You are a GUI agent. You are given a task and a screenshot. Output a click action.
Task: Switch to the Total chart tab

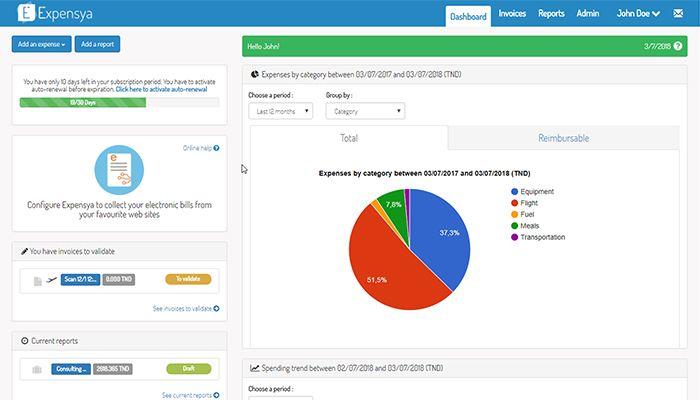[x=349, y=138]
